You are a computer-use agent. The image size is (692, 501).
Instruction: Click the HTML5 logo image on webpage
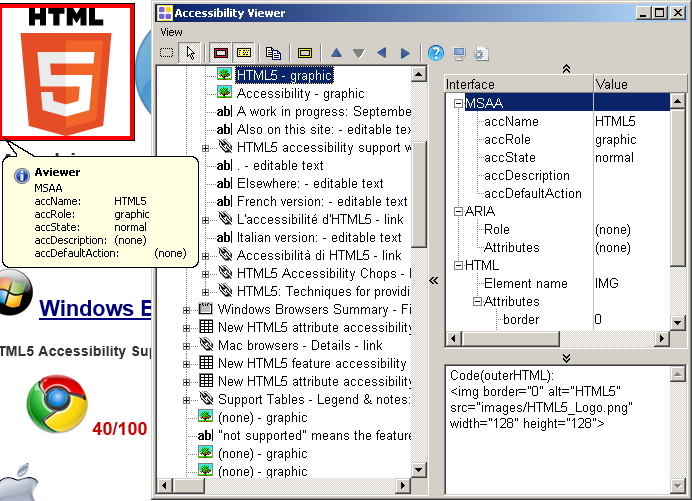coord(67,72)
